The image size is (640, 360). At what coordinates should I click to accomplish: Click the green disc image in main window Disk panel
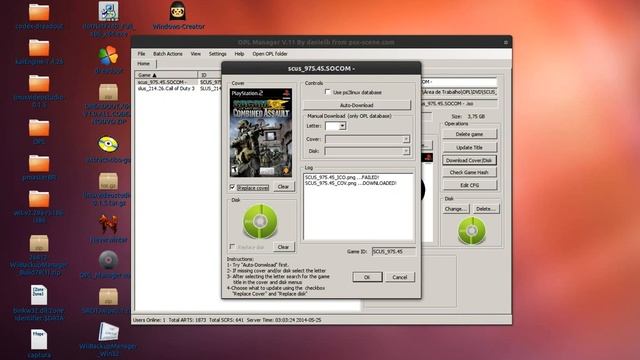point(471,231)
